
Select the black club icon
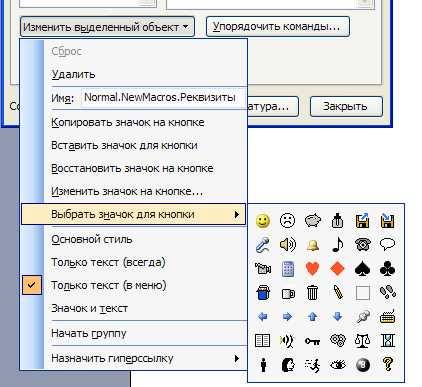387,269
